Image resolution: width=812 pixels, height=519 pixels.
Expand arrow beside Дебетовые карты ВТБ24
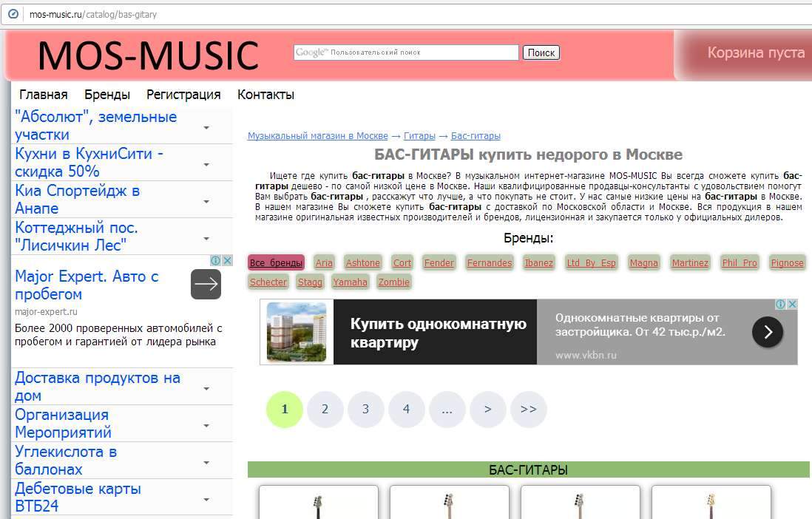pos(206,500)
